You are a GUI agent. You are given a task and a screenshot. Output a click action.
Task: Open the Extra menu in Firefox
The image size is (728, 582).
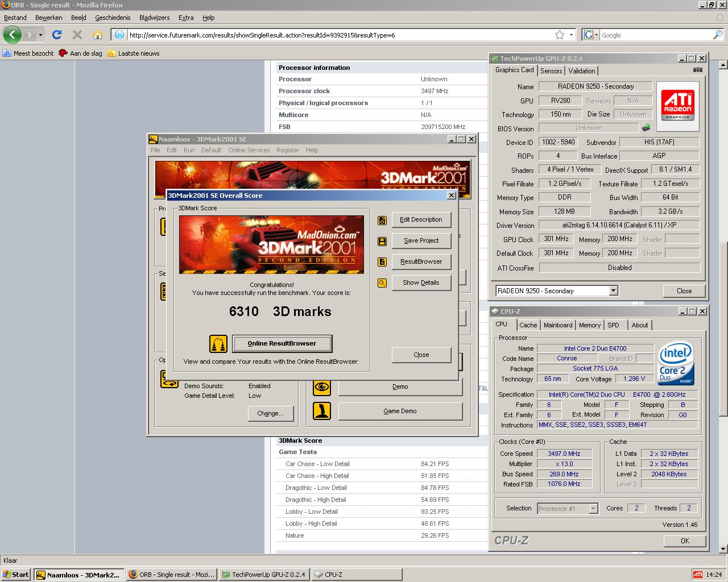tap(186, 18)
